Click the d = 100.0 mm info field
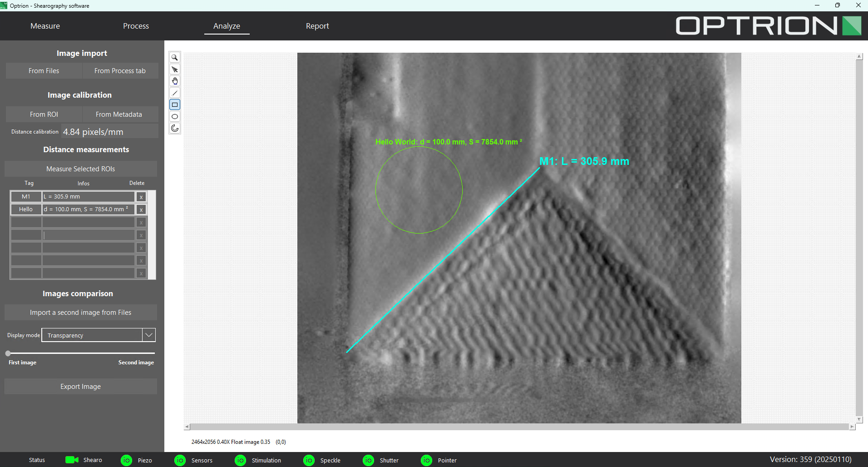Screen dimensions: 868x467 tap(89, 209)
